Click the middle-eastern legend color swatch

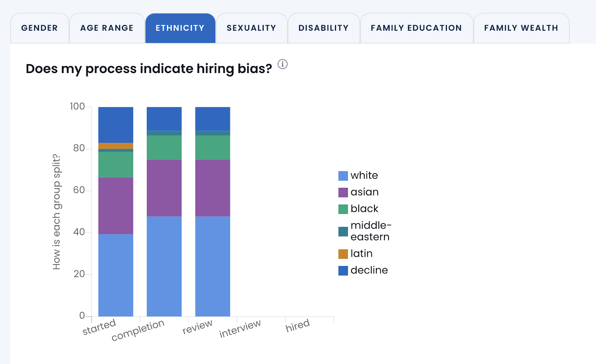click(x=343, y=231)
